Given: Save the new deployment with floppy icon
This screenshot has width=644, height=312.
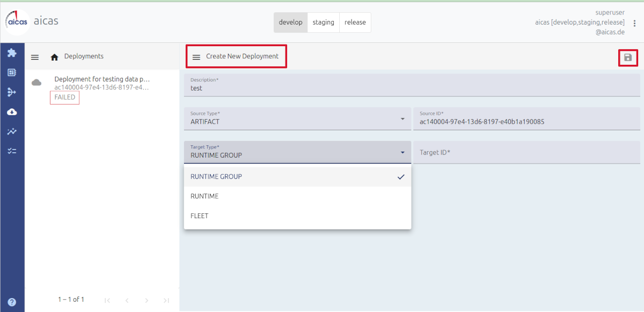Looking at the screenshot, I should pos(628,57).
